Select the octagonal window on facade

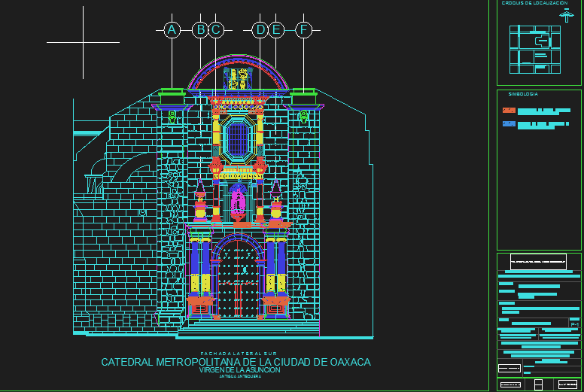pyautogui.click(x=237, y=138)
